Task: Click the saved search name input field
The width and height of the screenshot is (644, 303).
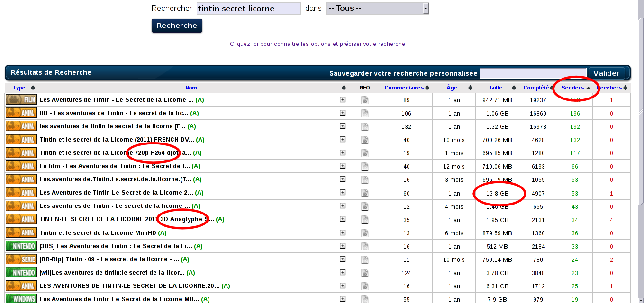Action: coord(533,73)
